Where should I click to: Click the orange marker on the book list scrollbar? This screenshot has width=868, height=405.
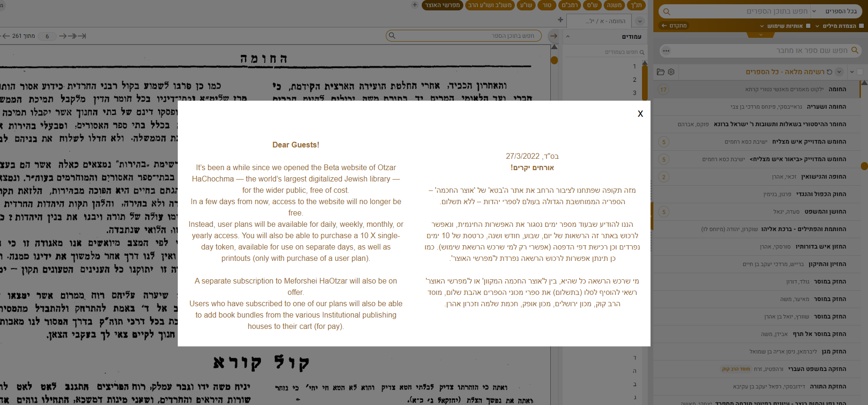coord(864,166)
